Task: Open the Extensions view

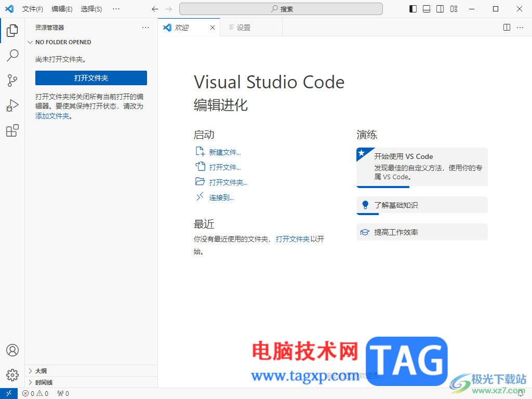Action: pos(12,130)
